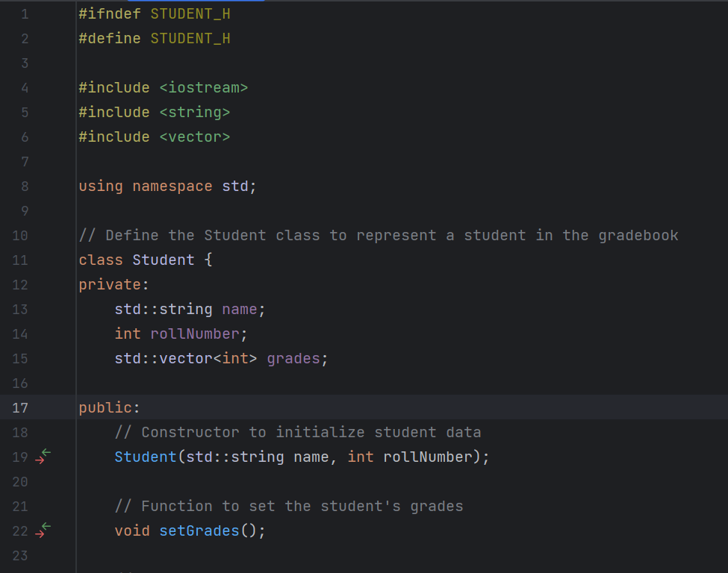Click the grades member variable

[293, 359]
